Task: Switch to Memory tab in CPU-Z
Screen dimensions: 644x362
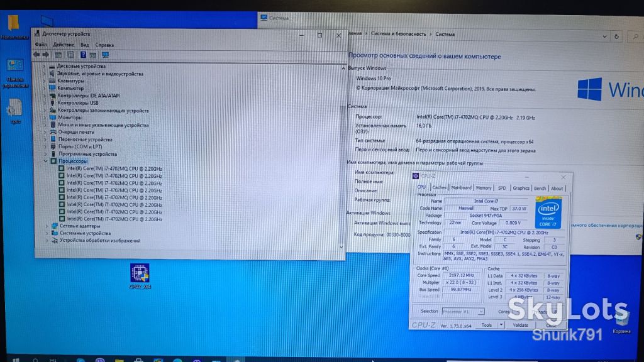Action: tap(484, 188)
